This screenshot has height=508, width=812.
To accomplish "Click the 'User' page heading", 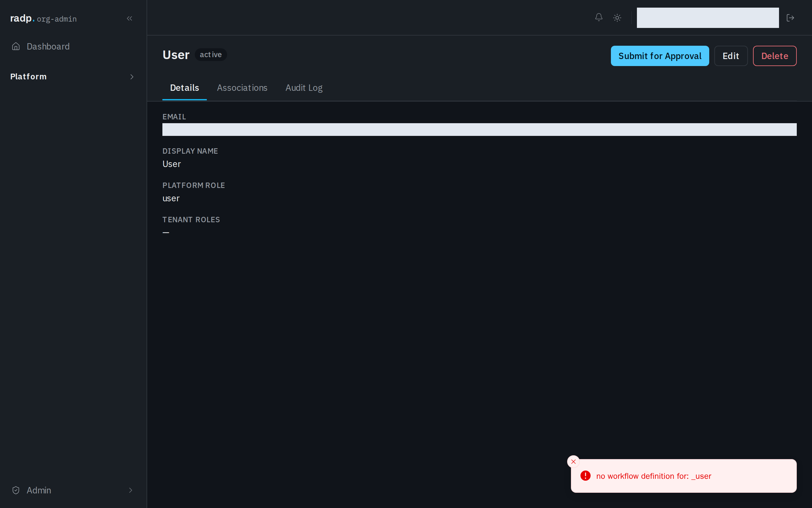I will (176, 55).
